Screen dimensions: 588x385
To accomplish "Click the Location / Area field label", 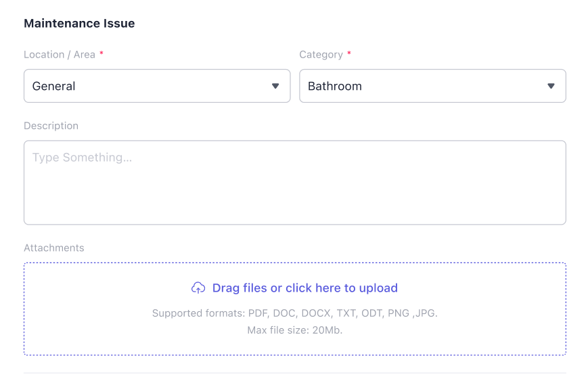I will 60,54.
